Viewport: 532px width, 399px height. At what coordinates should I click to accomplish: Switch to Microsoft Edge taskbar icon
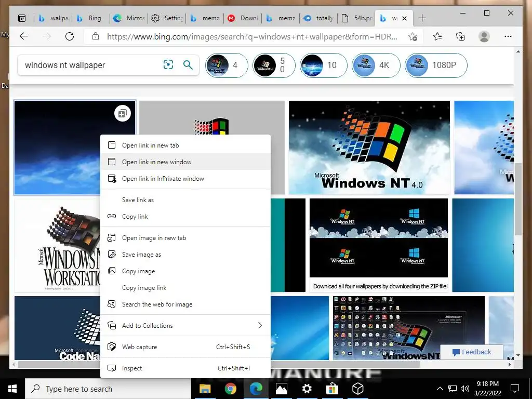pyautogui.click(x=256, y=389)
